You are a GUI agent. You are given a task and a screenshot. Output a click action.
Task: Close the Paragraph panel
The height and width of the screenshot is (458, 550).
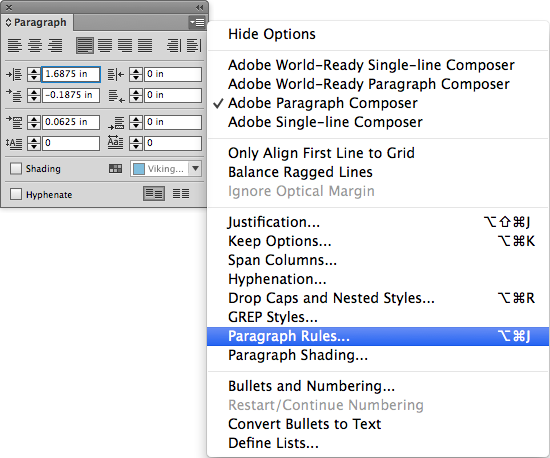pyautogui.click(x=9, y=7)
